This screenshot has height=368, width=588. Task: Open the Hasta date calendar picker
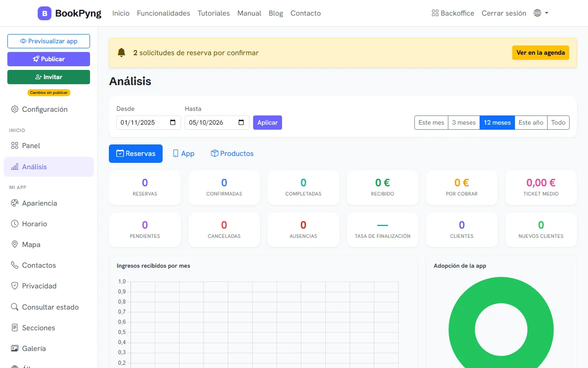point(242,122)
